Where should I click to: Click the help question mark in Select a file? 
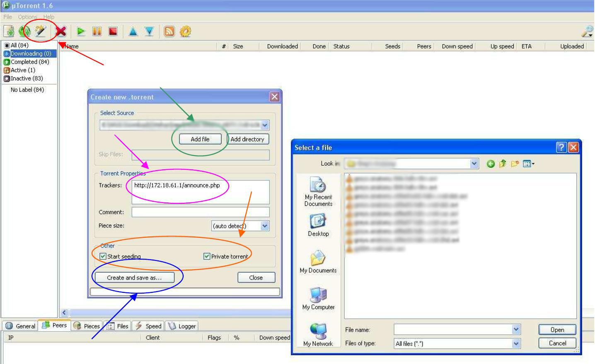click(x=561, y=147)
